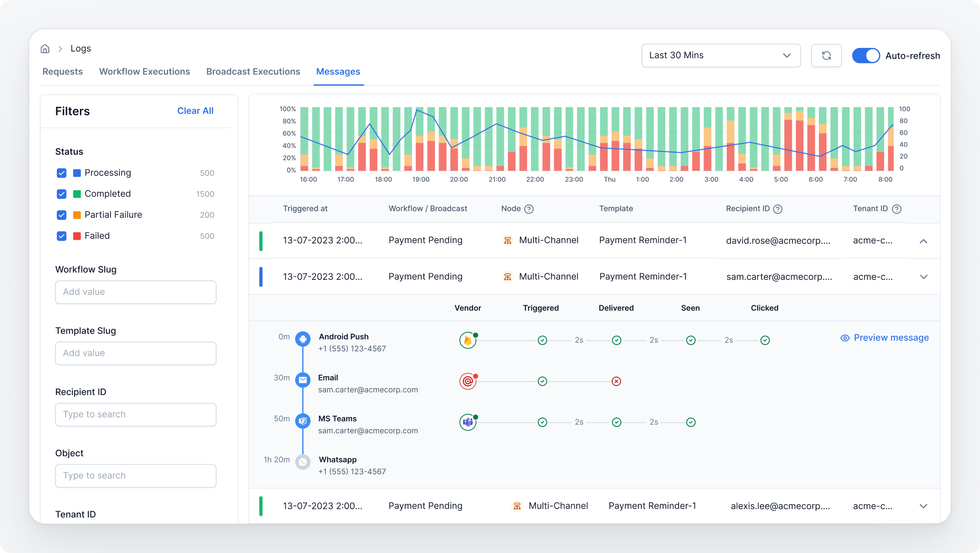
Task: Uncheck the Partial Failure status checkbox
Action: 62,215
